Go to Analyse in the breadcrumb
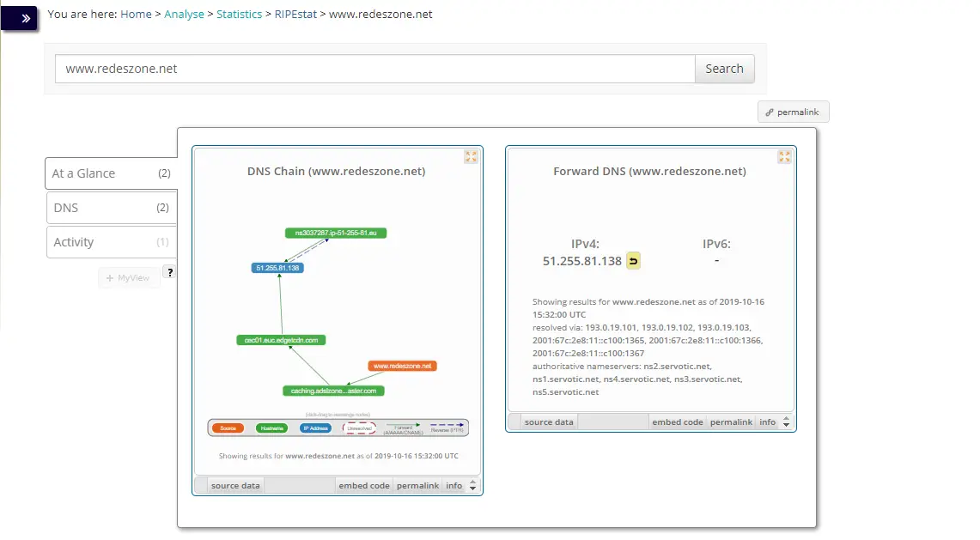 184,15
